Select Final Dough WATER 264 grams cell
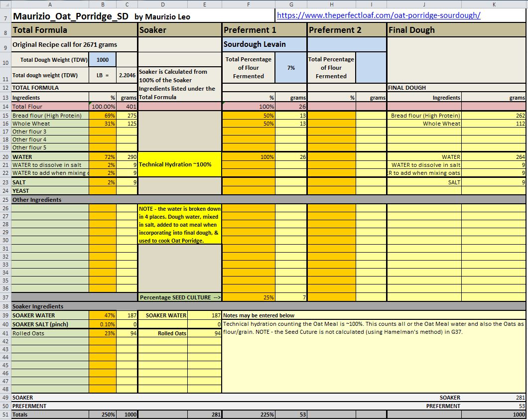 493,157
